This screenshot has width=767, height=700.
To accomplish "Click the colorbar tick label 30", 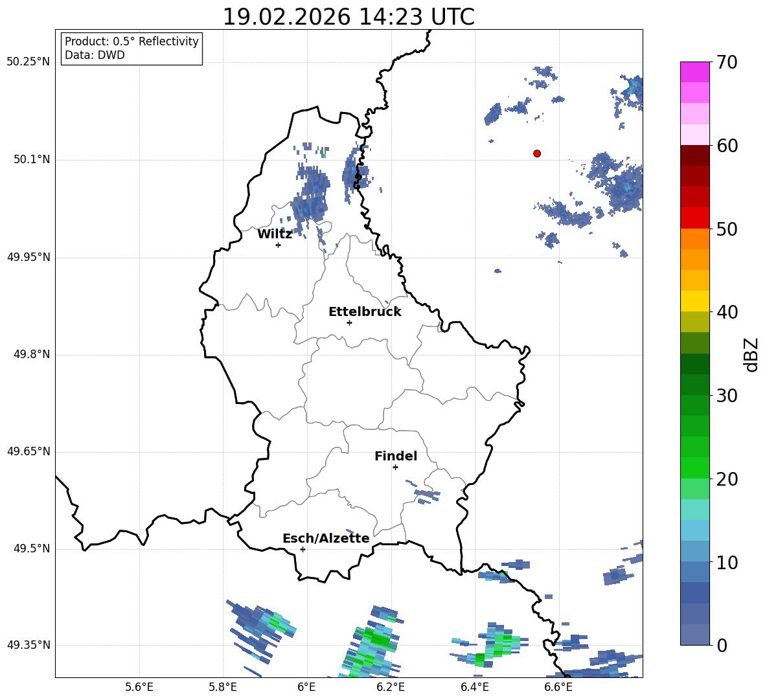I will [727, 396].
